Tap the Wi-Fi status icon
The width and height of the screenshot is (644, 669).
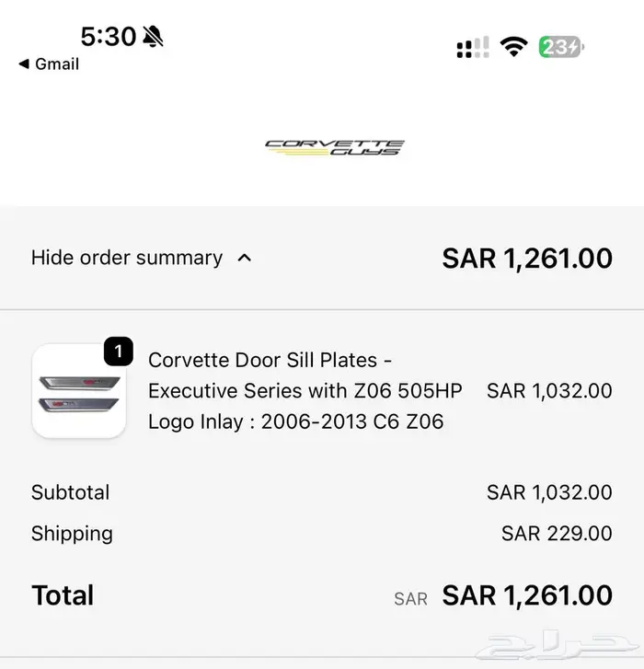[x=513, y=47]
